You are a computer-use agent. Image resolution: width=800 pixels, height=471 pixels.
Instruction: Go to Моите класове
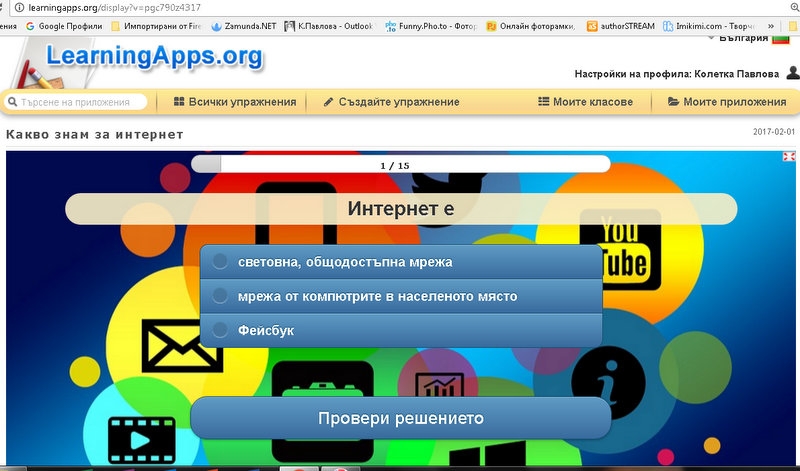[x=585, y=102]
